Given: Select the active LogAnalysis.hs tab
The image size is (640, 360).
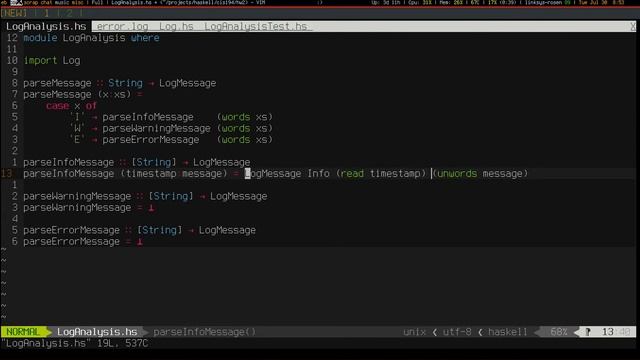Looking at the screenshot, I should point(46,27).
